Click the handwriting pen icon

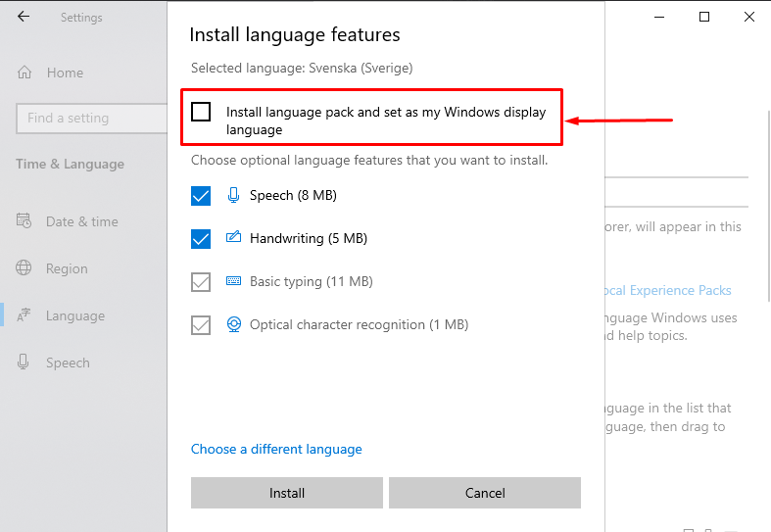pos(234,238)
